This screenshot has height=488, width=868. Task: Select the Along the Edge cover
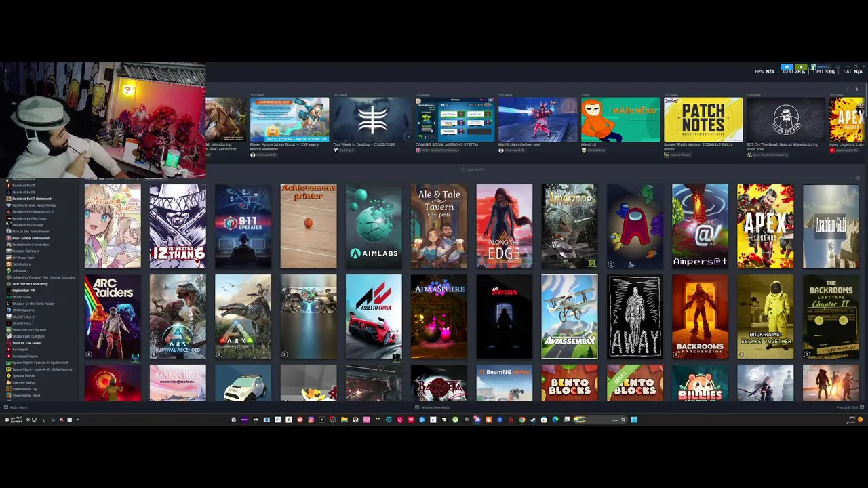click(505, 226)
